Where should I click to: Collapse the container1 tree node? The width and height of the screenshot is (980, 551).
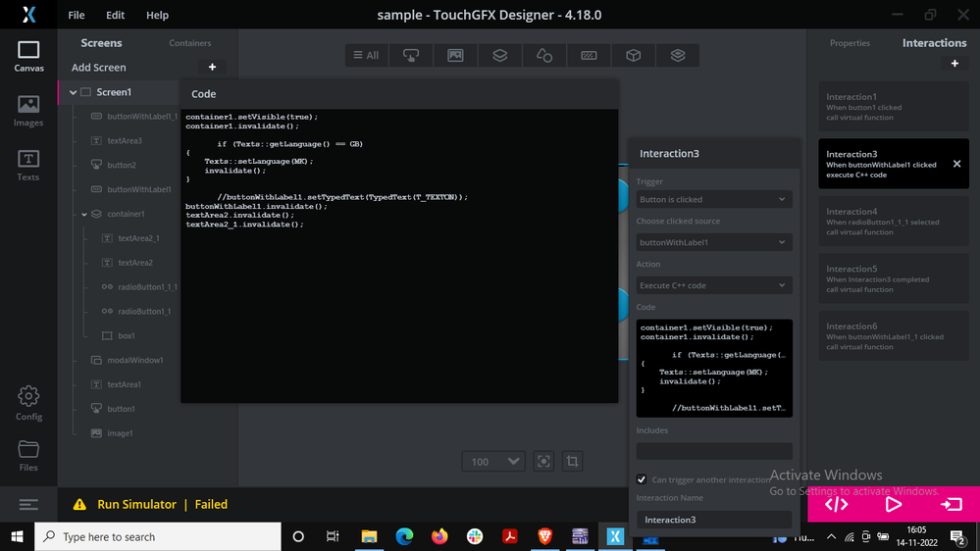click(84, 215)
